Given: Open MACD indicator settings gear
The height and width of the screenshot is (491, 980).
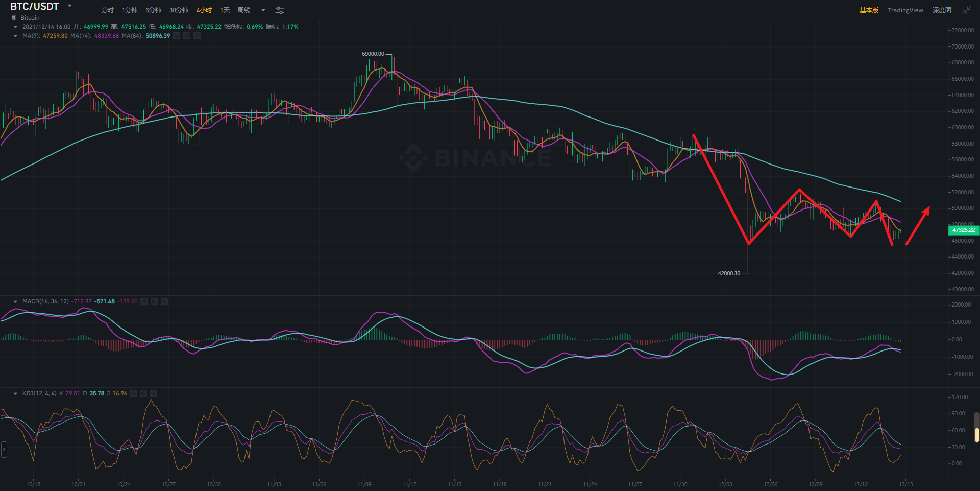Looking at the screenshot, I should click(154, 301).
